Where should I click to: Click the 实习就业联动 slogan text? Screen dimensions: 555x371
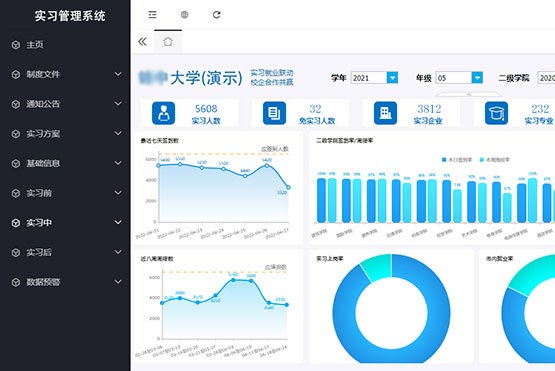click(x=272, y=73)
